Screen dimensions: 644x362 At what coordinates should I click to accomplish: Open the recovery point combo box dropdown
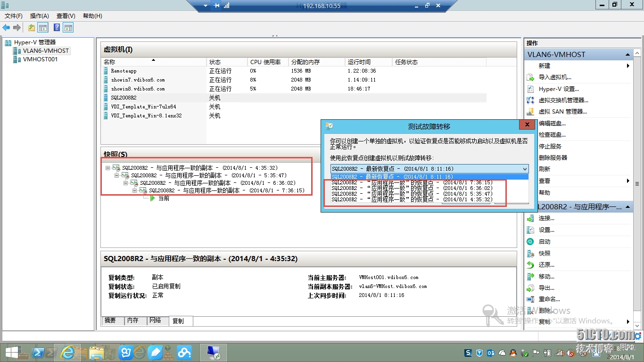pos(525,169)
